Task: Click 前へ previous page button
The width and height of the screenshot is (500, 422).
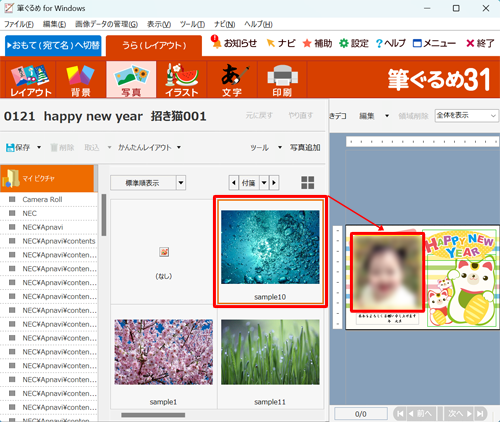Action: (x=420, y=414)
